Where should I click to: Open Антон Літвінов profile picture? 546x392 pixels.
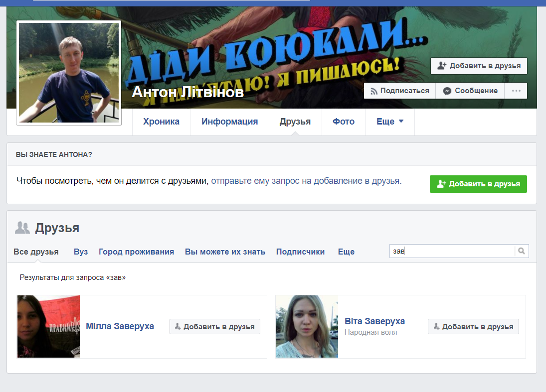coord(69,73)
